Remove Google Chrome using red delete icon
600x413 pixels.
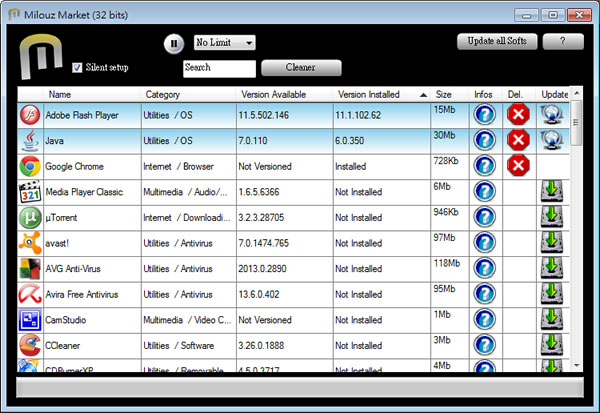point(517,166)
